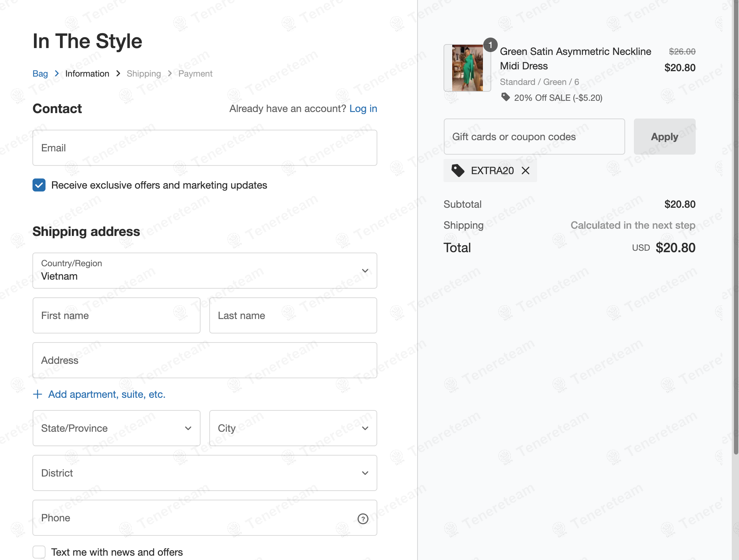Remove the EXTRA20 coupon with X icon
The image size is (739, 560).
[x=526, y=171]
